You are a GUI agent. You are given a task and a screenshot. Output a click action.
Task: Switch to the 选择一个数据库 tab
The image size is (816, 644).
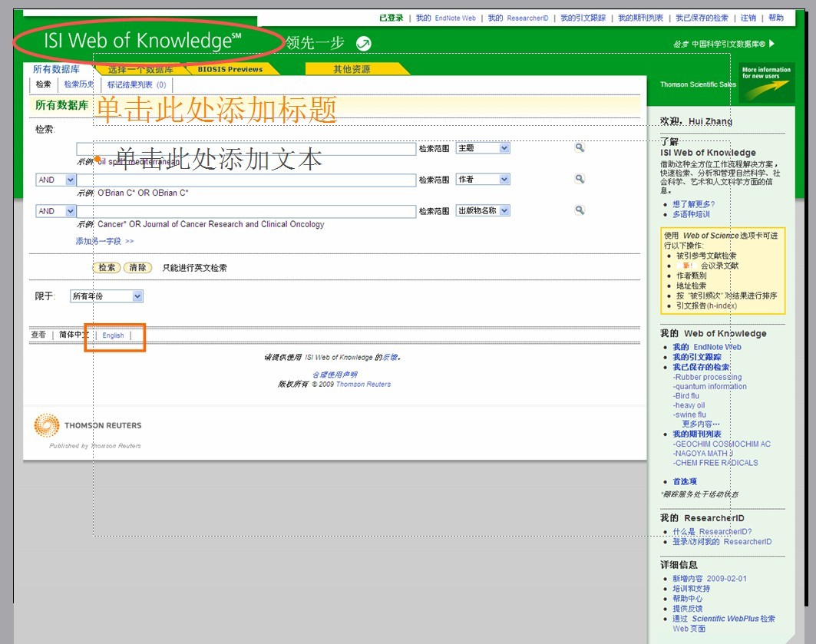pyautogui.click(x=140, y=69)
